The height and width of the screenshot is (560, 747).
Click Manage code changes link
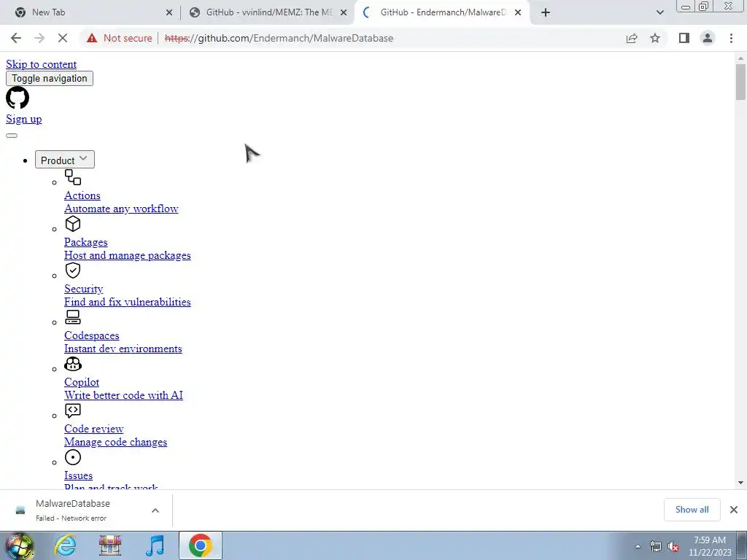pyautogui.click(x=116, y=442)
